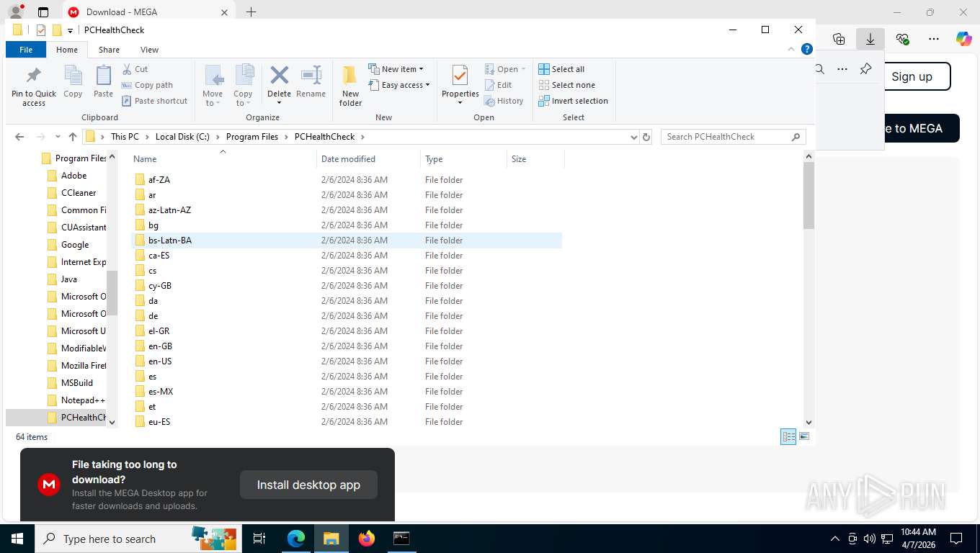
Task: Sort by Date modified column header
Action: [368, 159]
